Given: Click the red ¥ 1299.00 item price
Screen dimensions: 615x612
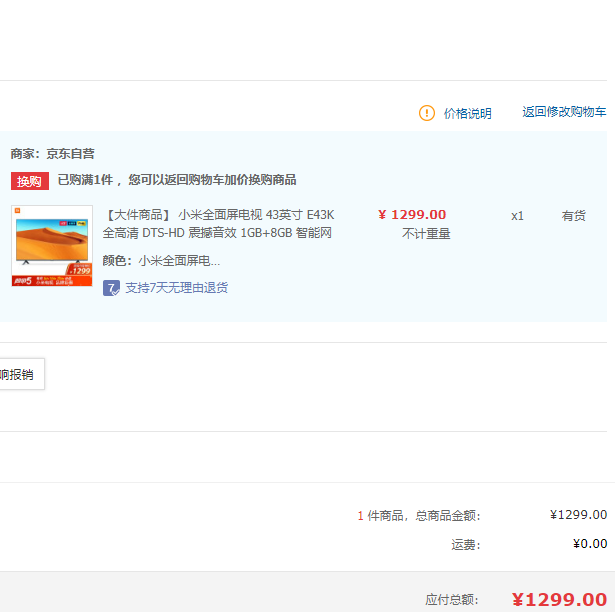Looking at the screenshot, I should (412, 215).
